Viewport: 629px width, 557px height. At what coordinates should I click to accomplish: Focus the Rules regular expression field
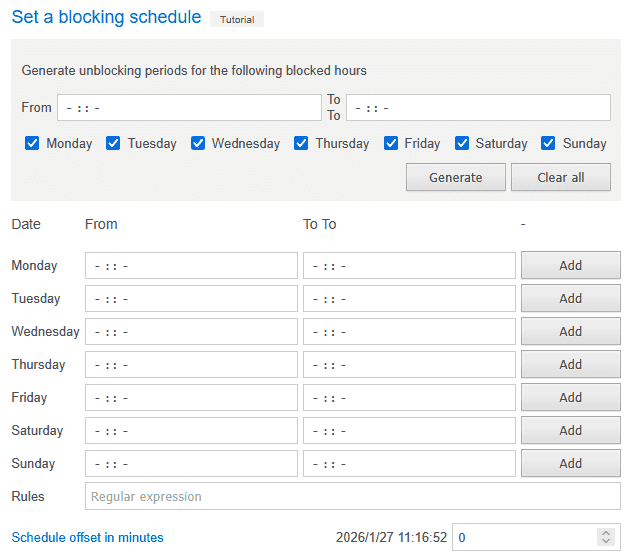click(x=352, y=496)
